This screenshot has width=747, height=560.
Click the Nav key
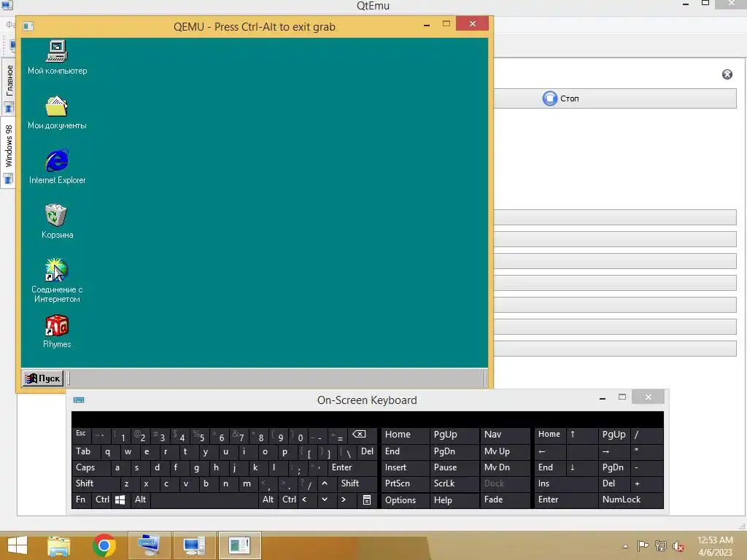tap(506, 435)
